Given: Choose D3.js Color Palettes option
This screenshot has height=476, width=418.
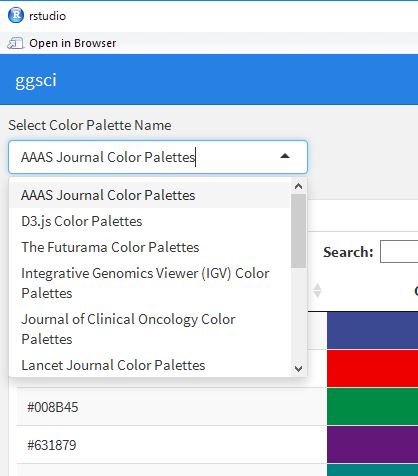Looking at the screenshot, I should click(150, 221).
